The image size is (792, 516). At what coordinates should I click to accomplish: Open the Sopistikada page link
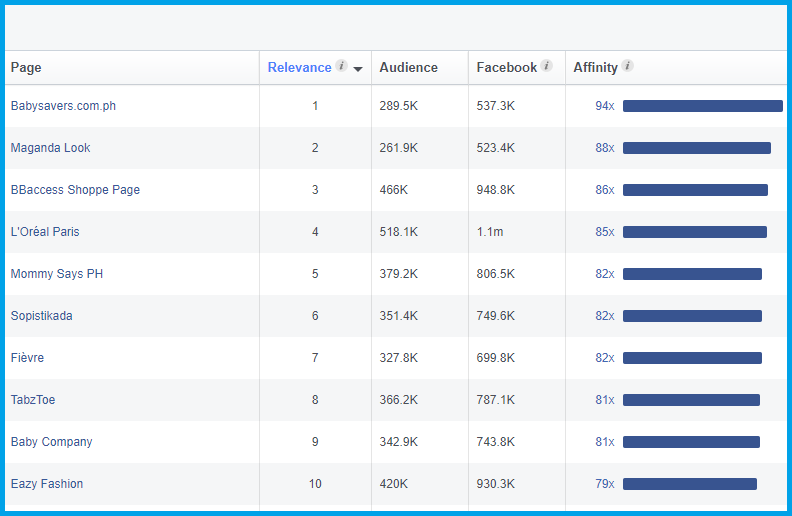[x=41, y=316]
